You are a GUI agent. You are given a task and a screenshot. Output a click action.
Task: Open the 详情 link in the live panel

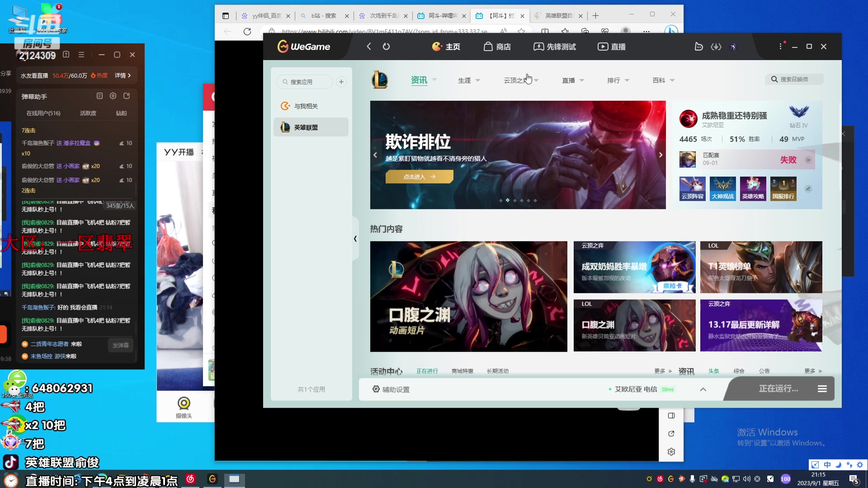pos(123,75)
